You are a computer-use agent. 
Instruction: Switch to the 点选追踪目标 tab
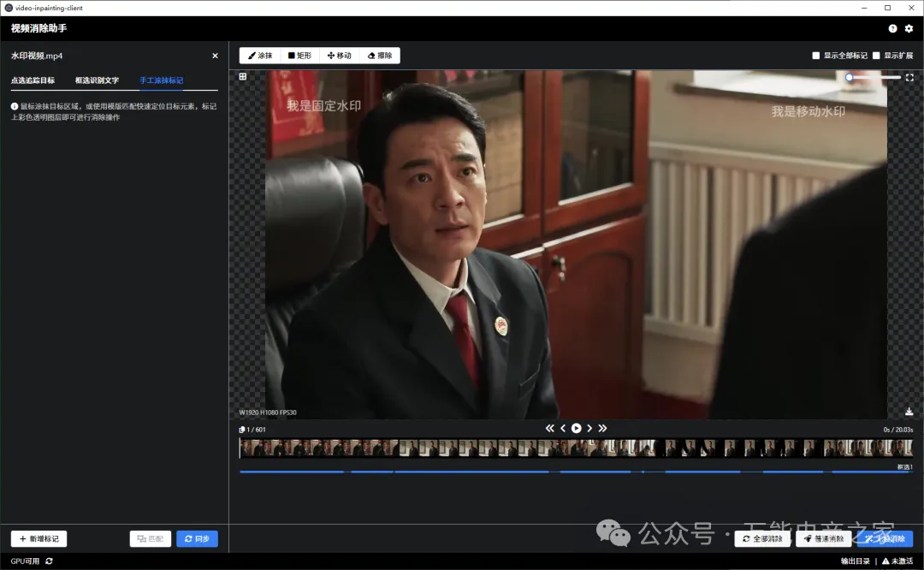(33, 80)
